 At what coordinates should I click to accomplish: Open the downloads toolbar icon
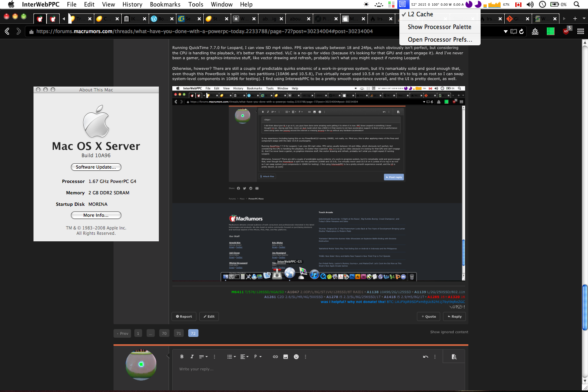point(535,31)
